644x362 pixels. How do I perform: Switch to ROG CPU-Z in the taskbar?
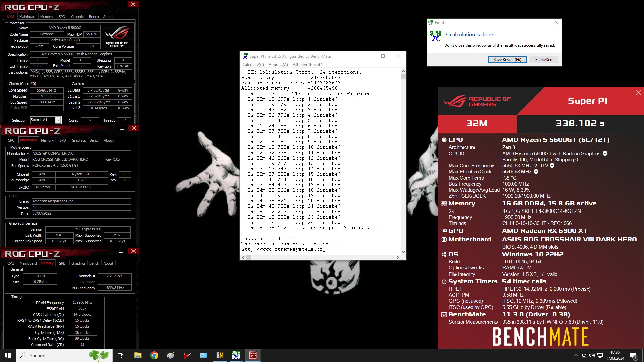coord(253,355)
